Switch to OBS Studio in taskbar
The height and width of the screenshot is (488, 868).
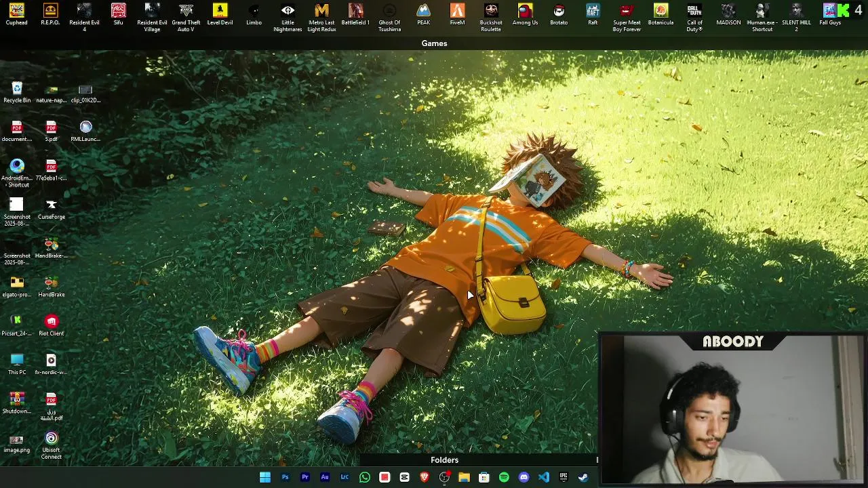coord(444,477)
